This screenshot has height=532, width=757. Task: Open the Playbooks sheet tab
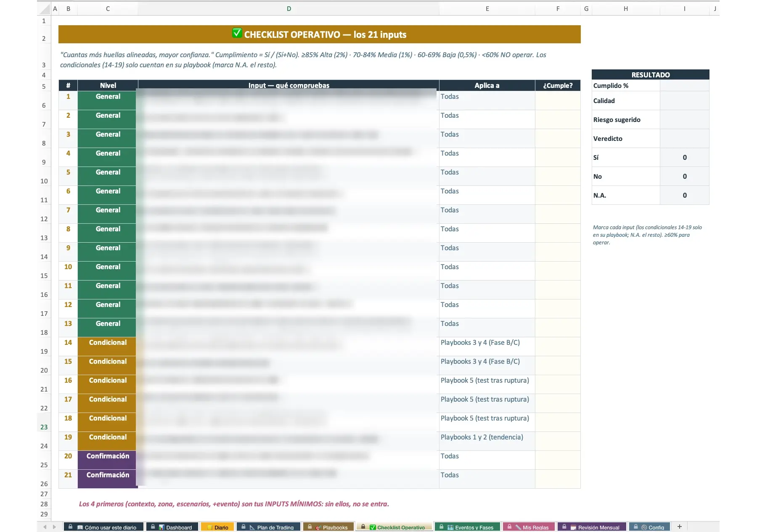pos(328,527)
